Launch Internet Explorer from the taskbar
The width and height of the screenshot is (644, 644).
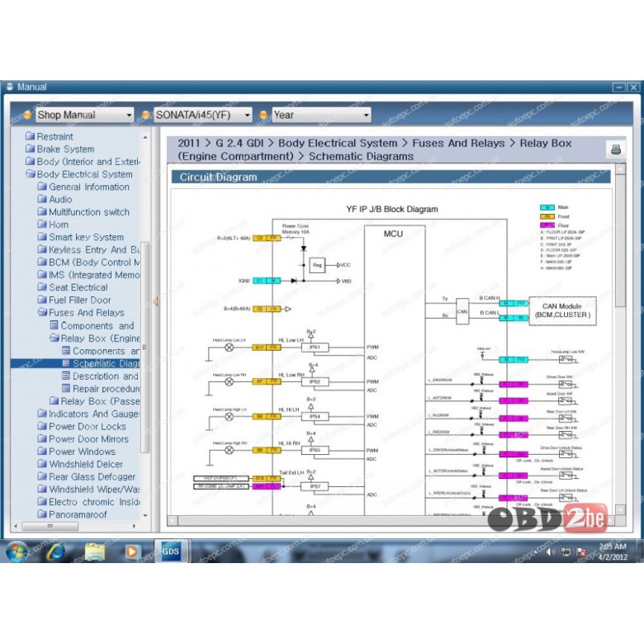click(56, 552)
